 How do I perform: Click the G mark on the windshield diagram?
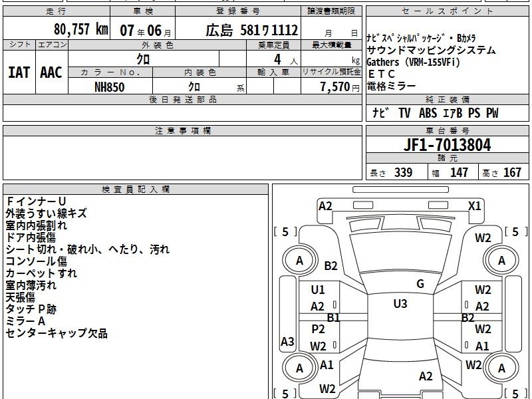[420, 284]
